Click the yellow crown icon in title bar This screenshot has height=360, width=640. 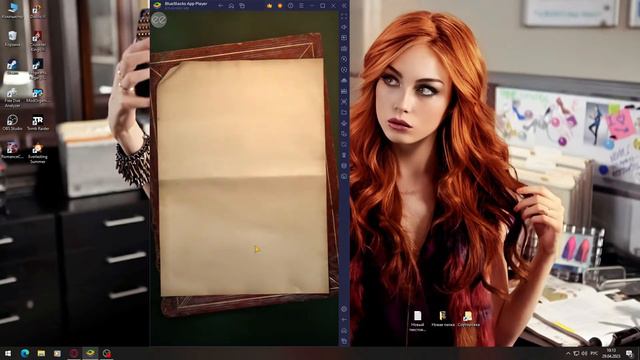click(x=269, y=6)
